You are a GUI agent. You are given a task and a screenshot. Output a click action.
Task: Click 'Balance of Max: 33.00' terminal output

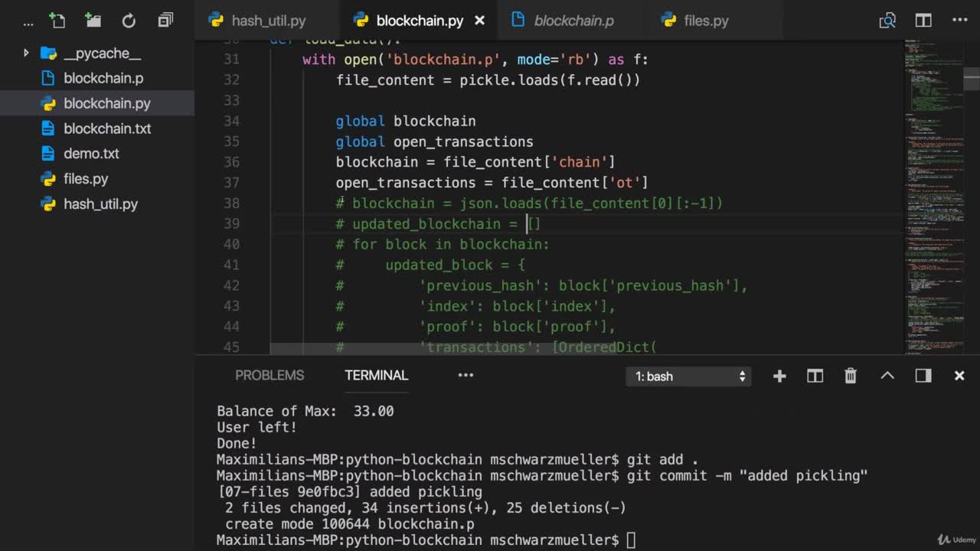coord(305,411)
